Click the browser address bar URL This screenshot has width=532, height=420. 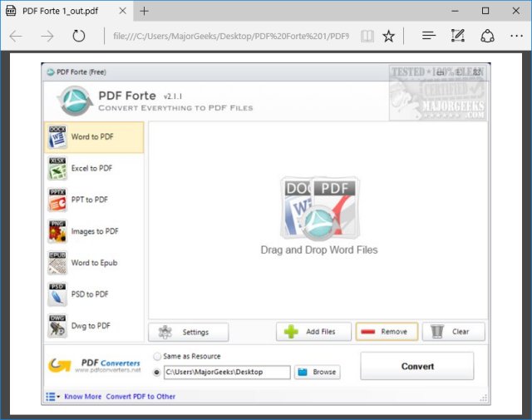tap(231, 36)
